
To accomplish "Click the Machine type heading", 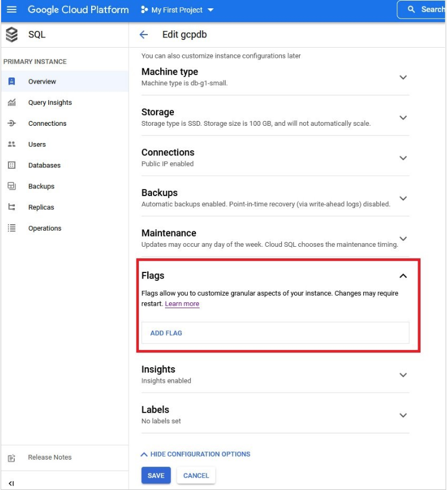I will click(x=170, y=72).
